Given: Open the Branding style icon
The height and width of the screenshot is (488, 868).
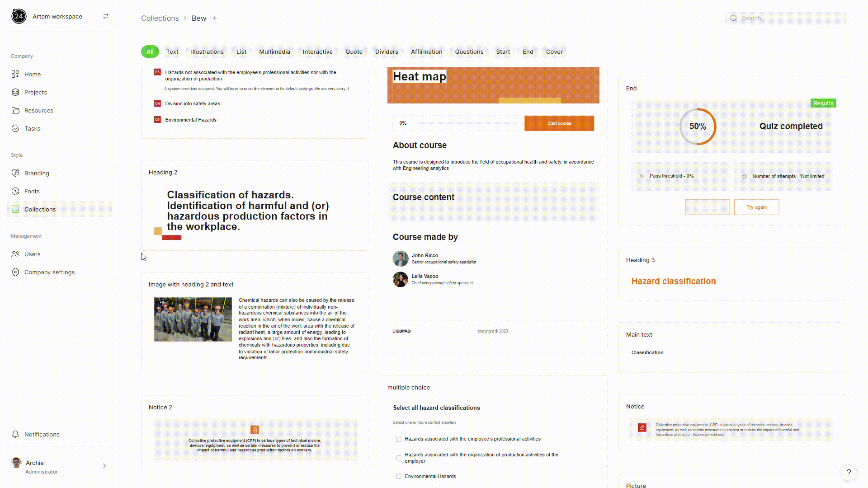Looking at the screenshot, I should pos(15,173).
